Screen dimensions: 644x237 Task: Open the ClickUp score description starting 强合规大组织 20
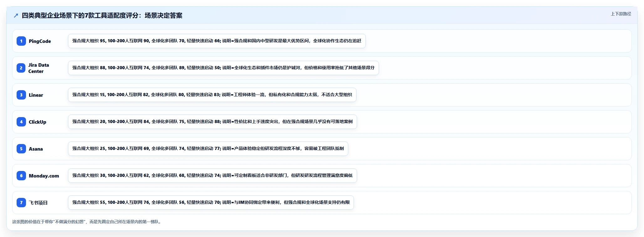[x=212, y=122]
